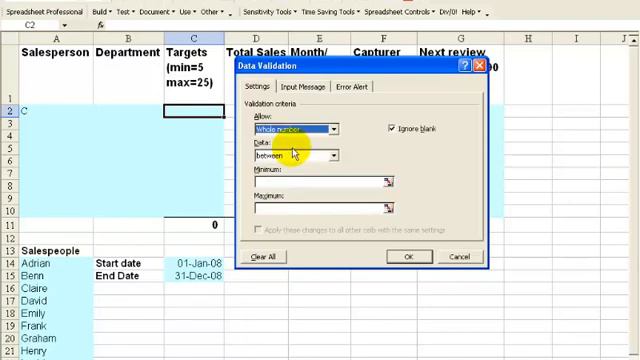Select the Adrian cell

[56, 263]
